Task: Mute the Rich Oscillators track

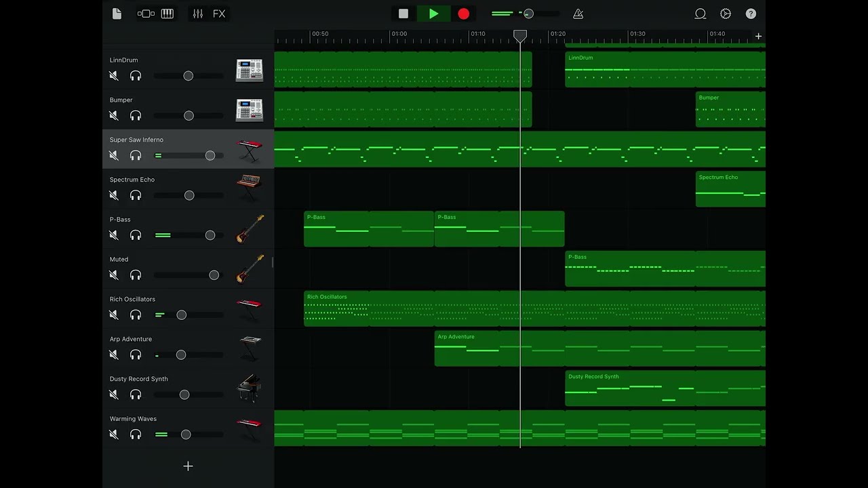Action: [x=114, y=315]
